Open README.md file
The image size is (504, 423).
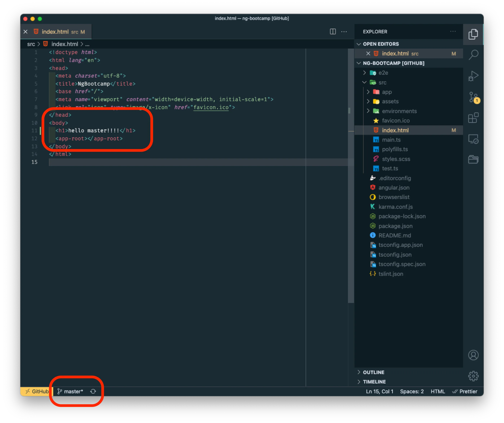(x=408, y=235)
